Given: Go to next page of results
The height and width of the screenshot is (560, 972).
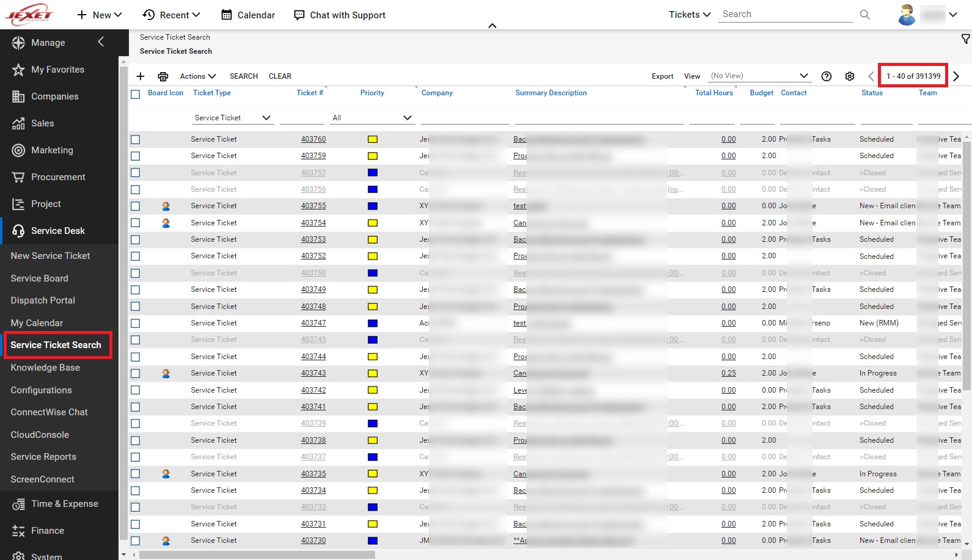Looking at the screenshot, I should click(956, 76).
